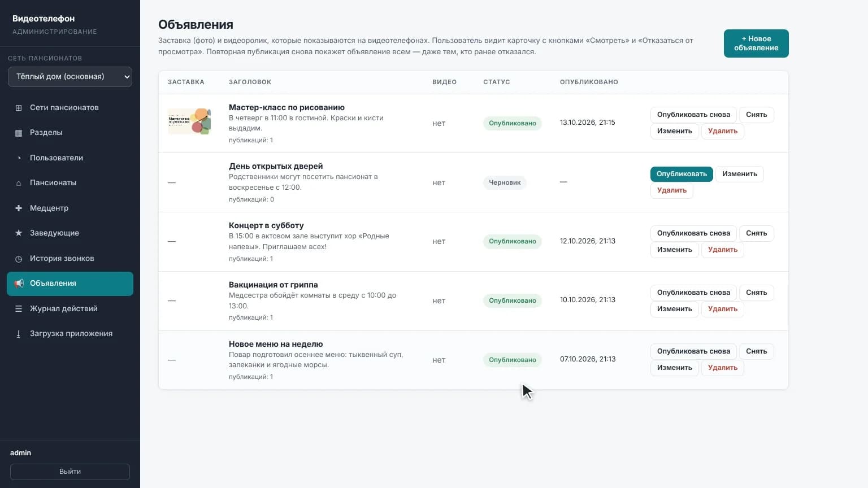Unpublish Концерт в субботу with Снять
The image size is (868, 488).
(756, 233)
